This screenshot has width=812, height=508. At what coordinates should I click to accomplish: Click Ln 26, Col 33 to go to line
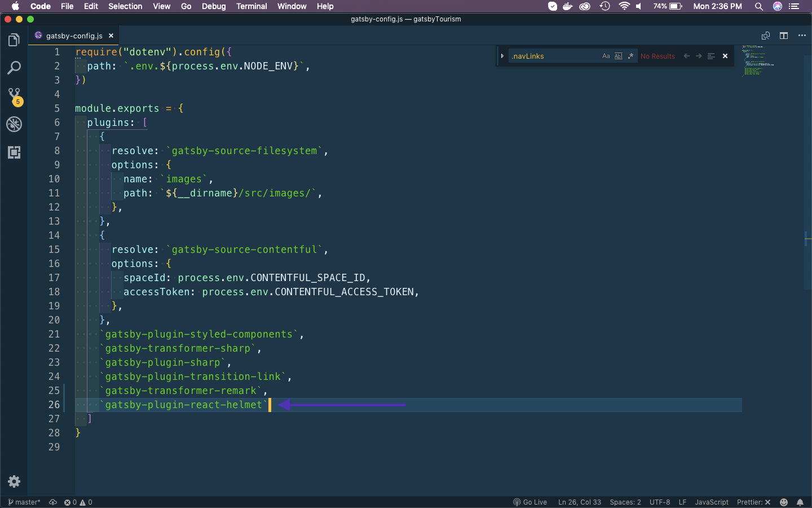pyautogui.click(x=580, y=502)
